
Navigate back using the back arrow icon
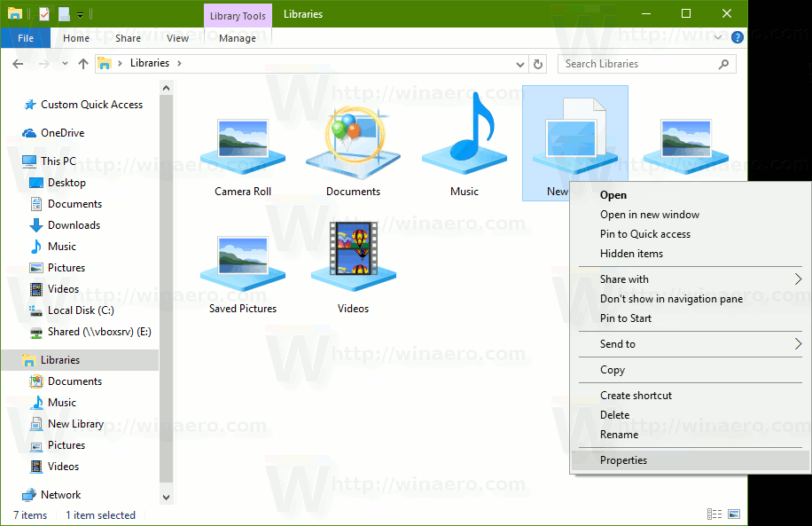pos(18,63)
